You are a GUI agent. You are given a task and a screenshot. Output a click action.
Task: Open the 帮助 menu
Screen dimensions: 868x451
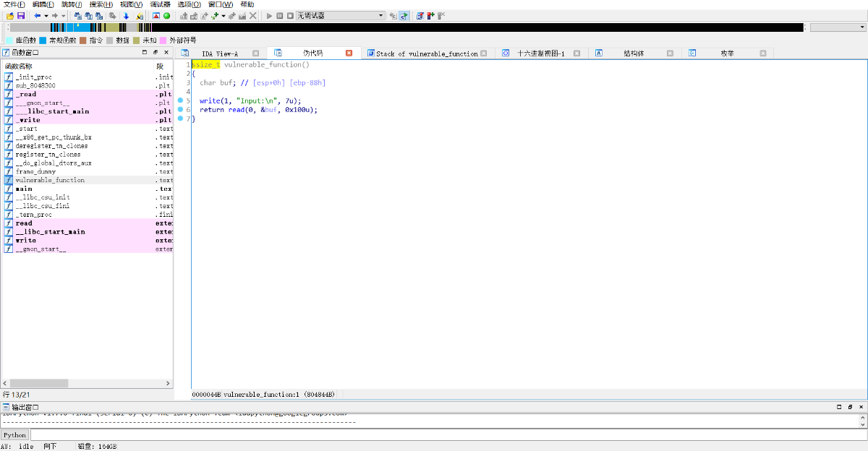[247, 4]
